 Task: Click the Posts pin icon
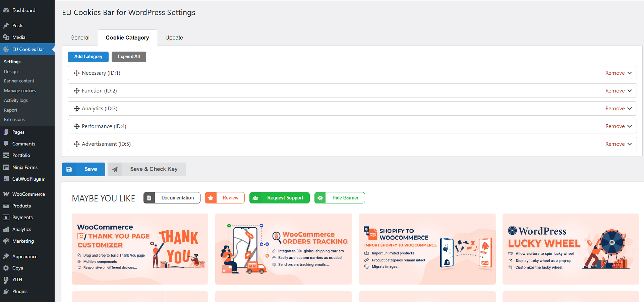click(x=6, y=25)
